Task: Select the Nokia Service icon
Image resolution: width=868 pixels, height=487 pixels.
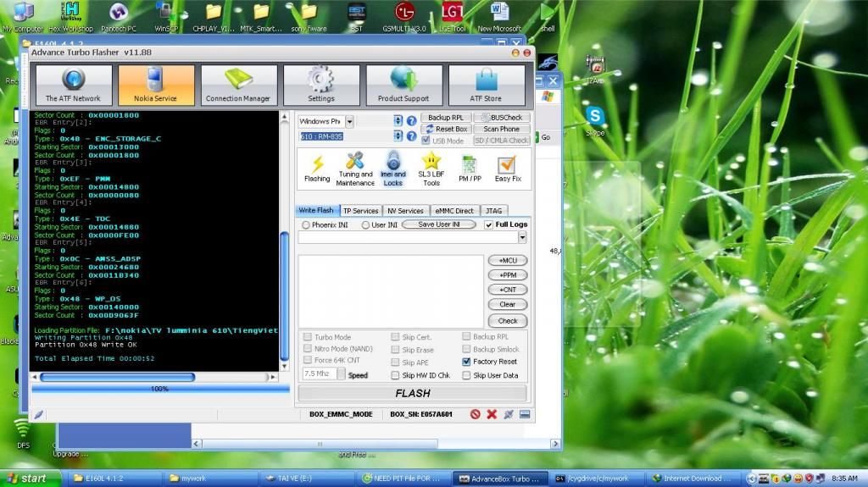Action: 156,85
